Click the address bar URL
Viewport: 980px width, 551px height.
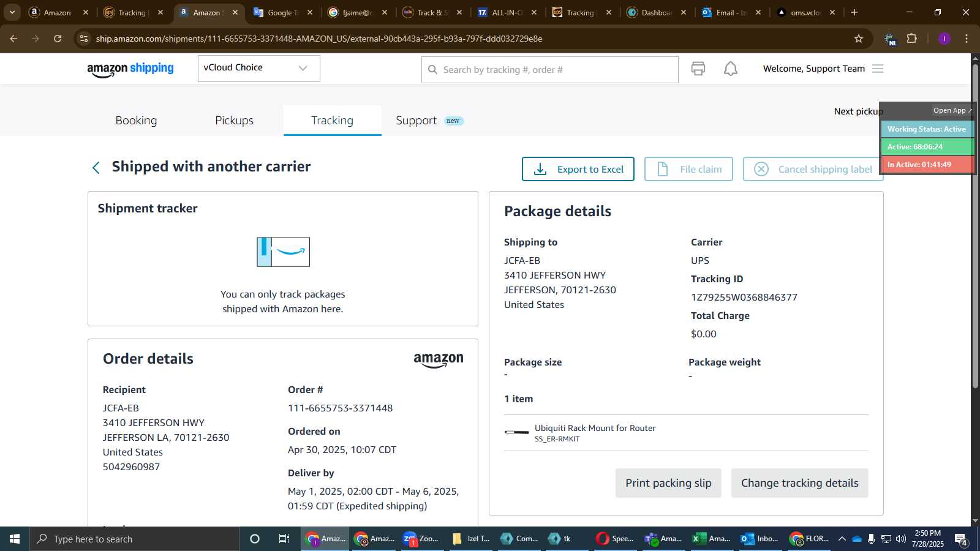tap(318, 39)
